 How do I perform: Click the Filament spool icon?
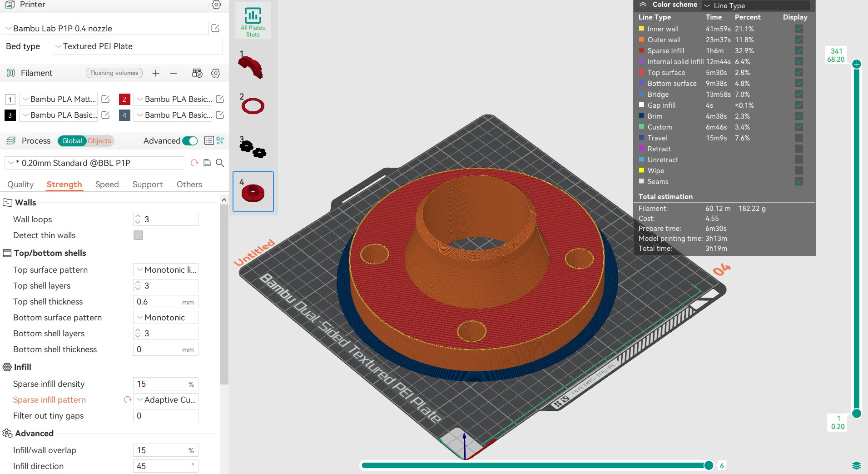coord(11,73)
